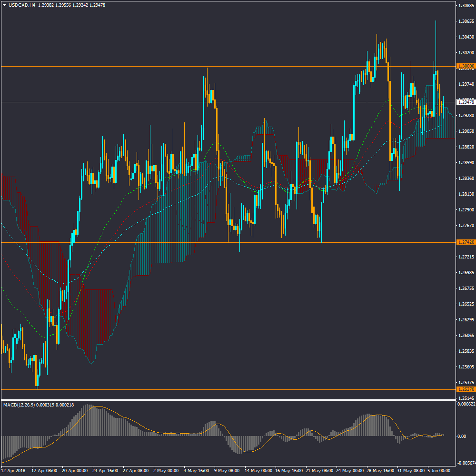Image resolution: width=476 pixels, height=476 pixels.
Task: Click the 1.27420 level price tag
Action: coord(465,242)
